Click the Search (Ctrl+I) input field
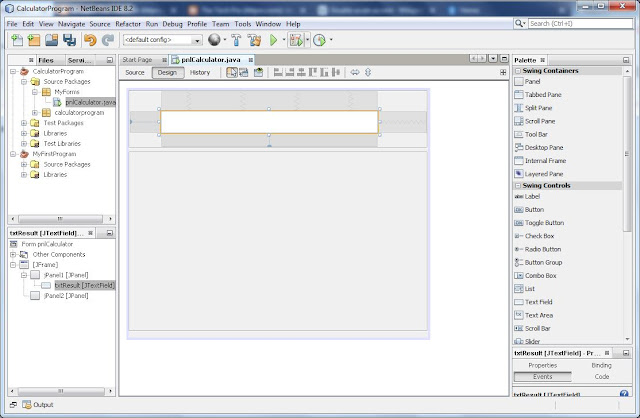Image resolution: width=640 pixels, height=418 pixels. (580, 24)
